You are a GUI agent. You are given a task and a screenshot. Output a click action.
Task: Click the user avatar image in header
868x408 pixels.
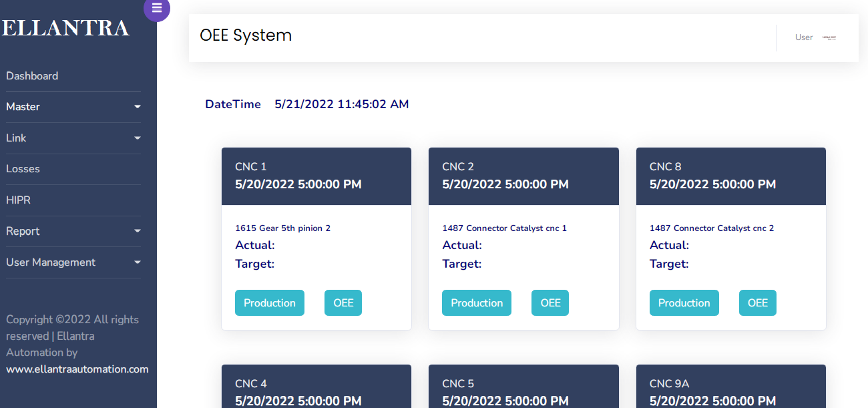(829, 37)
